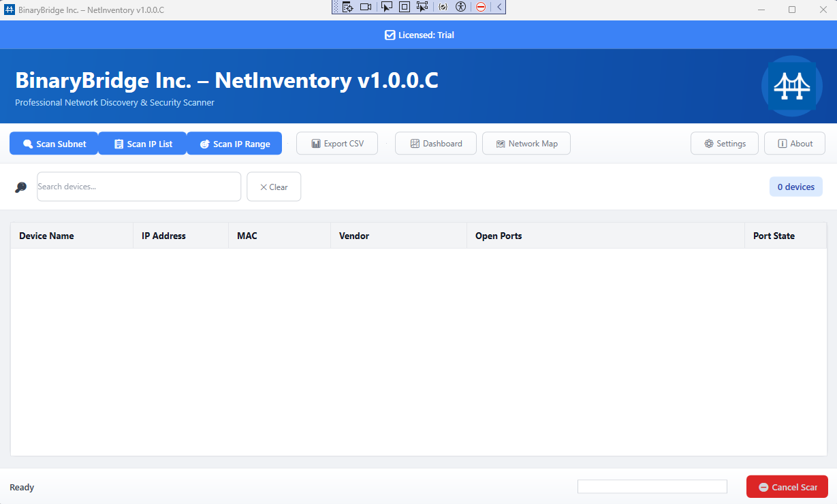The image size is (837, 504).
Task: Maximize the NetInventory window
Action: [792, 10]
